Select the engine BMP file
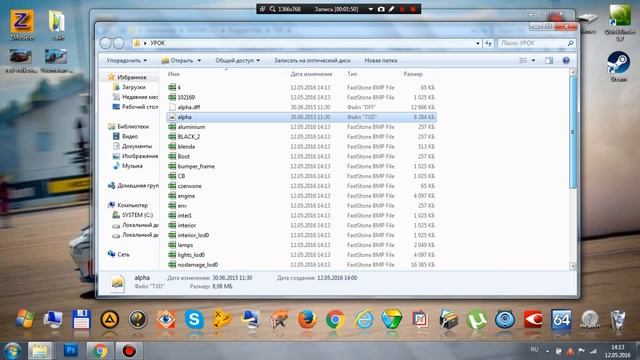This screenshot has width=640, height=360. tap(302, 196)
